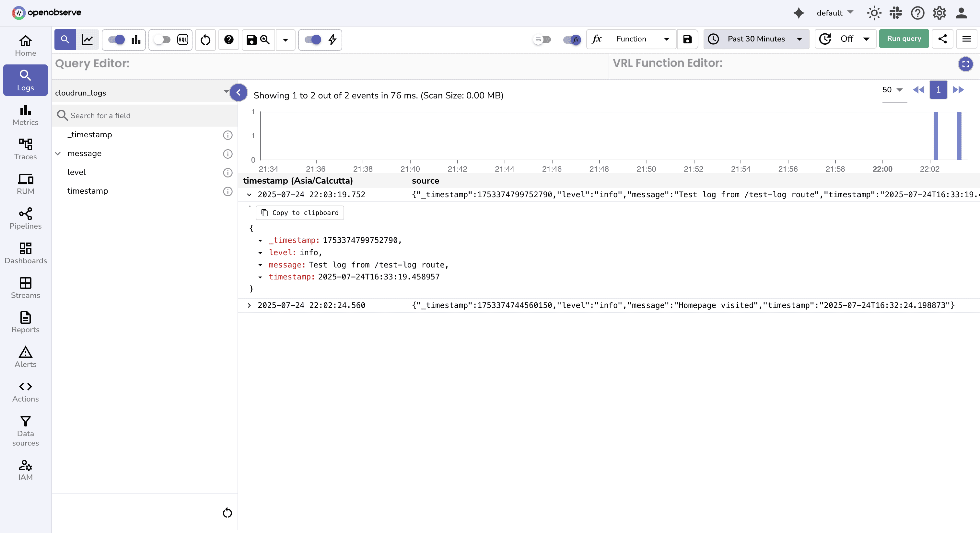The width and height of the screenshot is (980, 533).
Task: Click the Run query button
Action: click(x=904, y=39)
